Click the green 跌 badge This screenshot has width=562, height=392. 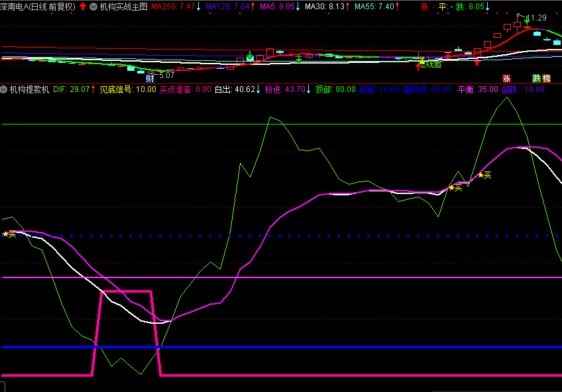click(x=536, y=78)
